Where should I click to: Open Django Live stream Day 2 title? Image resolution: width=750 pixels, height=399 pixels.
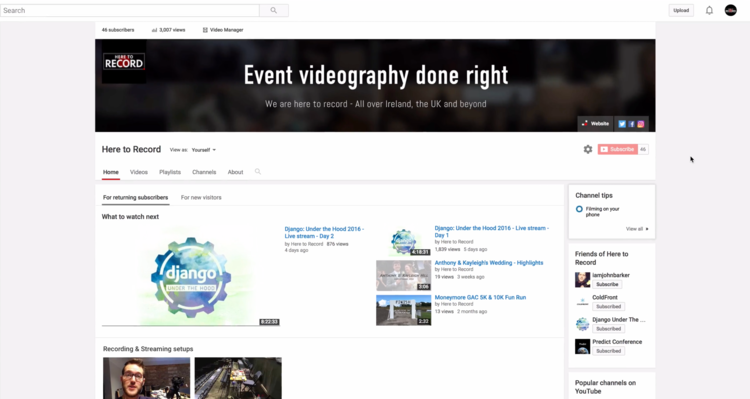324,233
